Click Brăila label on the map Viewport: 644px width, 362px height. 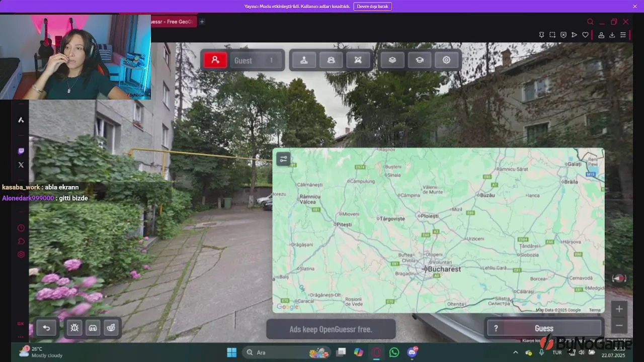(x=571, y=182)
